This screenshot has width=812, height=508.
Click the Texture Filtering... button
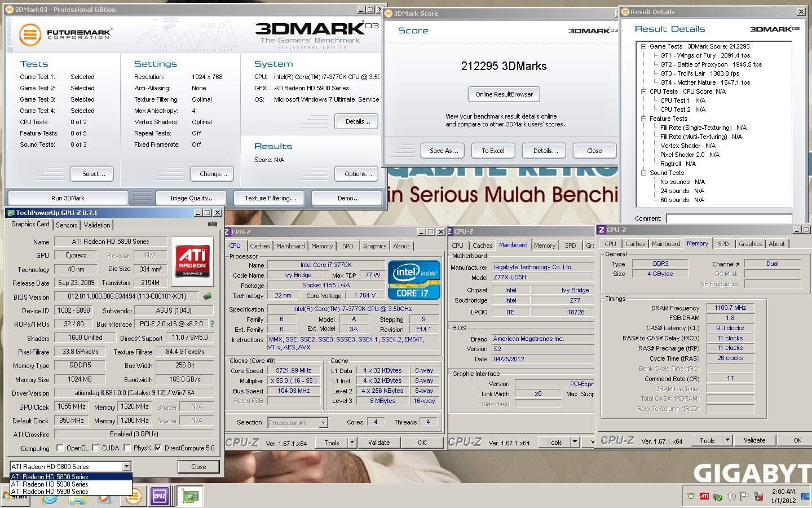[x=270, y=198]
